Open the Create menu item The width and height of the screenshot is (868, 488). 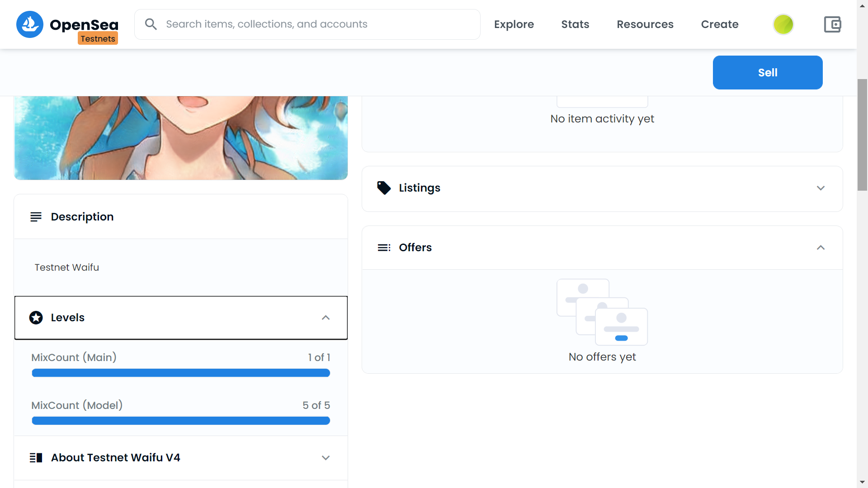[x=720, y=24]
